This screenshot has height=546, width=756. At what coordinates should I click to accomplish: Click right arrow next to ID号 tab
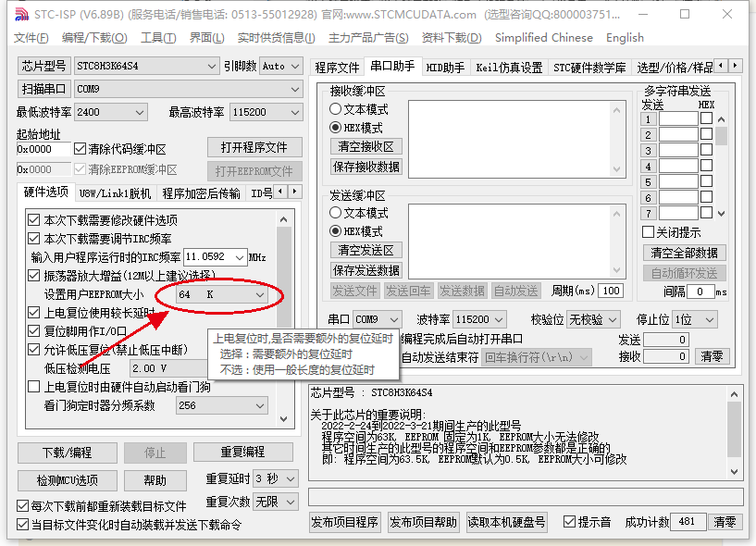click(x=294, y=192)
